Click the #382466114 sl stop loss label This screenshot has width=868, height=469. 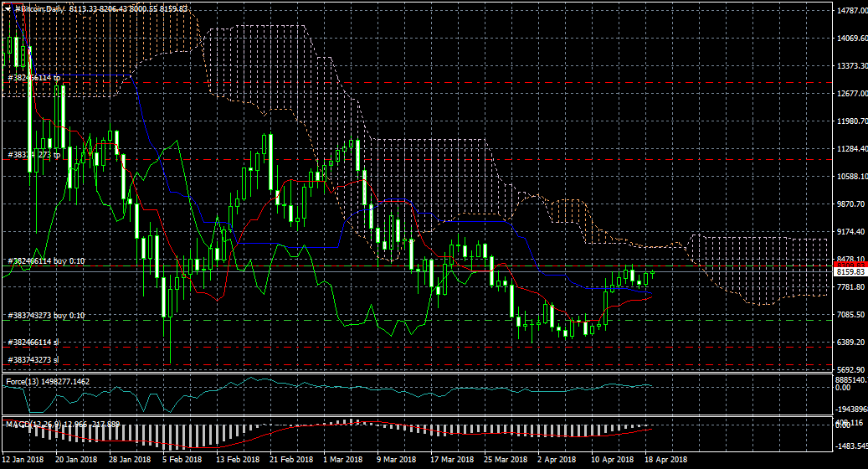tap(33, 342)
